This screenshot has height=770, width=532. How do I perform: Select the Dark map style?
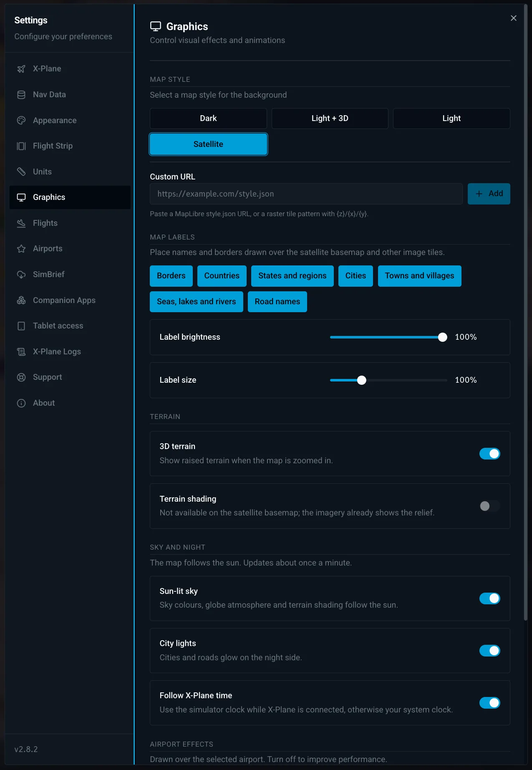click(x=208, y=119)
